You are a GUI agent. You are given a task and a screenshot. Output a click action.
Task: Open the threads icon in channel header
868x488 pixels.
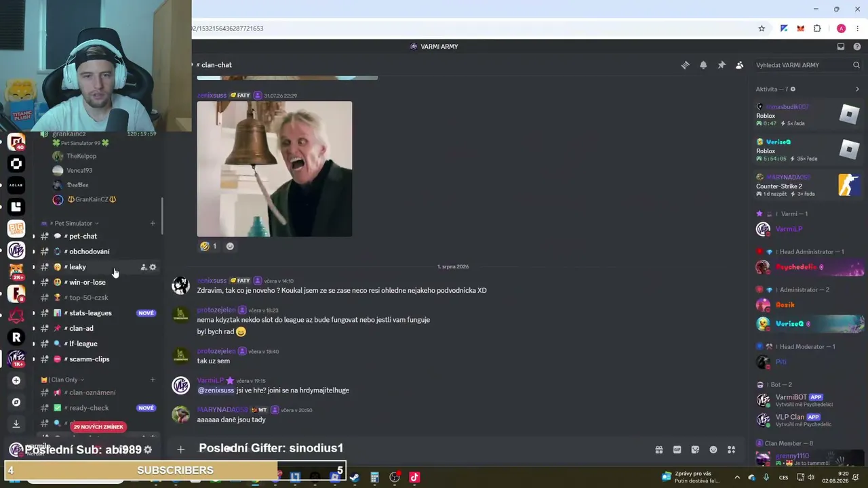[x=685, y=65]
